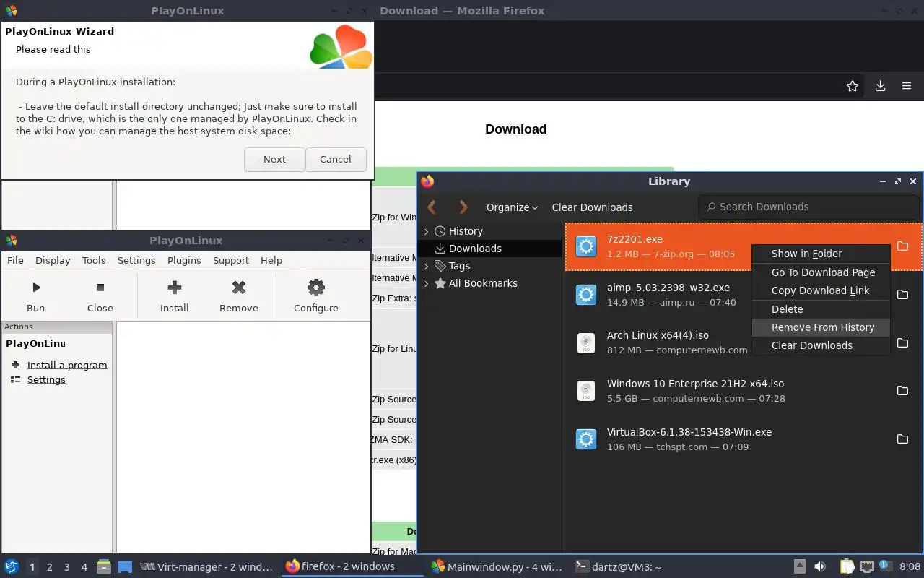Switch to dartz@VM3 terminal taskbar entry
The height and width of the screenshot is (578, 924).
pyautogui.click(x=619, y=567)
